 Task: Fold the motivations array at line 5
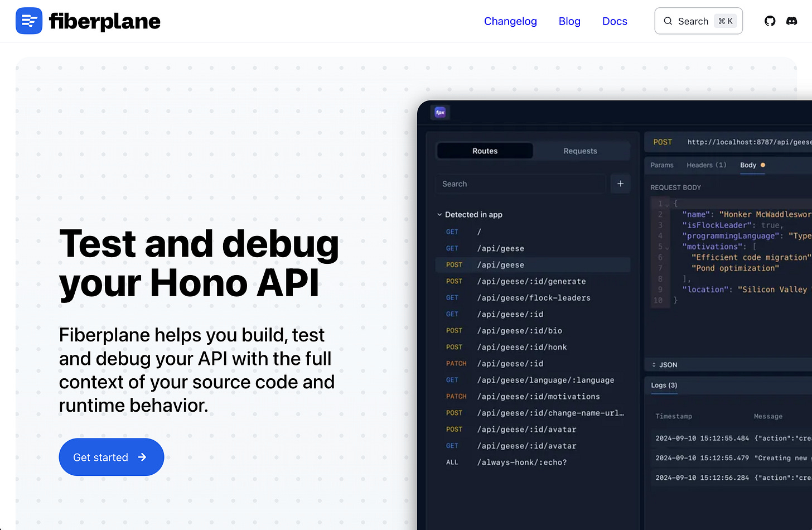click(667, 248)
